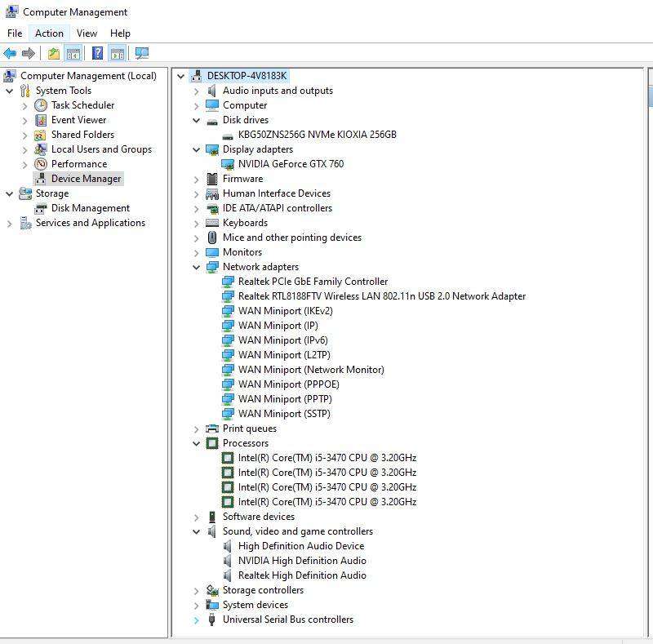Click the Scan for hardware changes icon
Screen dimensions: 653x644
[x=141, y=53]
